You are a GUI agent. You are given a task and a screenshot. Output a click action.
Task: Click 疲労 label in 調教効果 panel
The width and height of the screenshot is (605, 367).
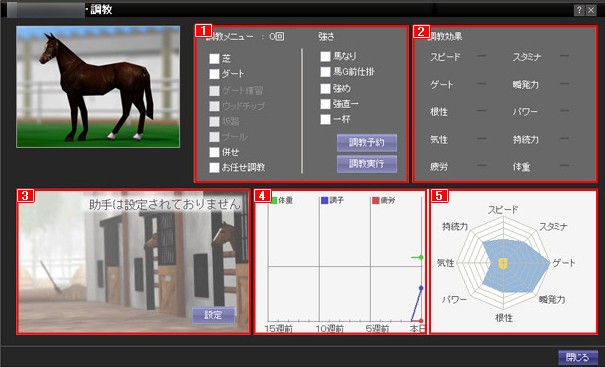point(439,167)
